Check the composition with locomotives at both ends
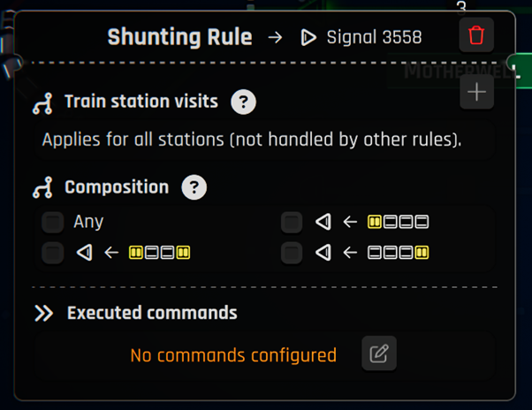This screenshot has width=532, height=410. click(53, 253)
